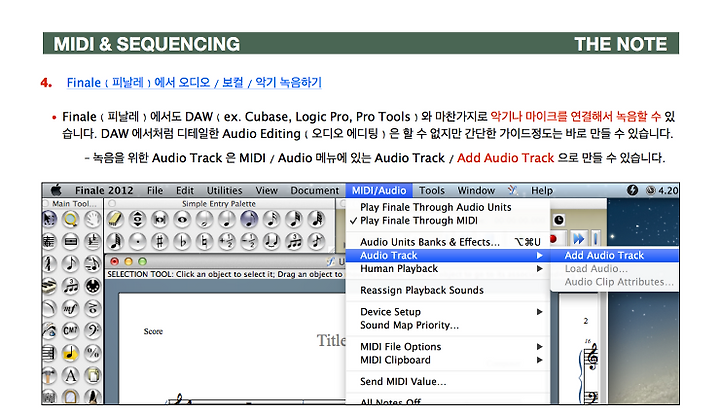720x415 pixels.
Task: Expand the MIDI Clipboard submenu
Action: [x=448, y=360]
